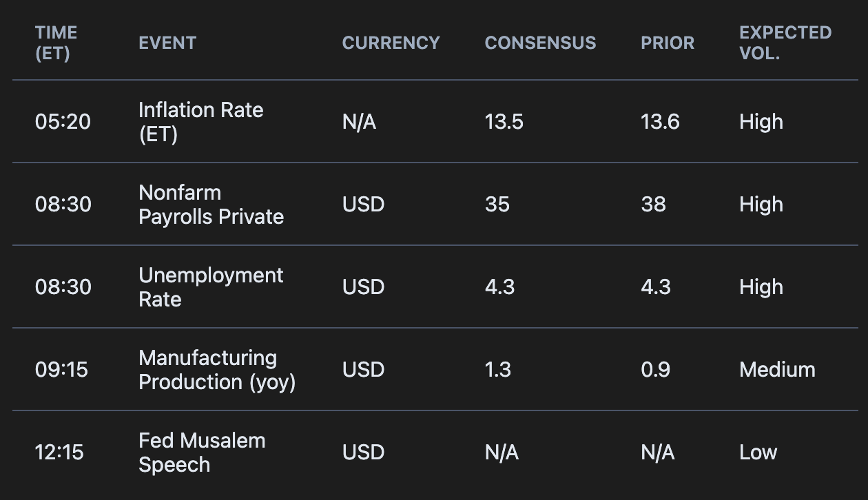The width and height of the screenshot is (868, 500).
Task: Select the CONSENSUS column header
Action: click(x=540, y=43)
